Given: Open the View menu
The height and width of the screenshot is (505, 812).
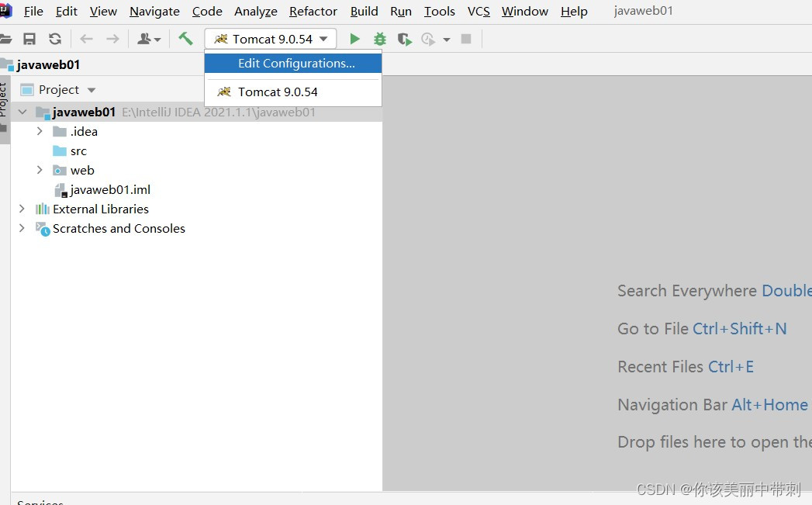Looking at the screenshot, I should [103, 12].
